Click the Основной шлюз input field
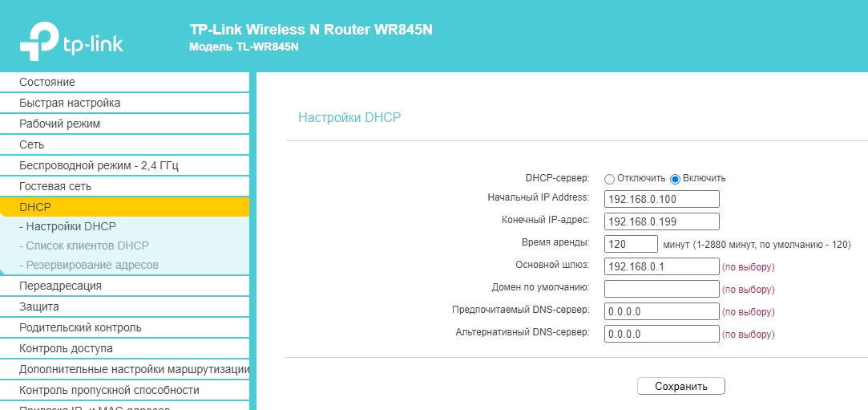868x410 pixels. [x=661, y=266]
